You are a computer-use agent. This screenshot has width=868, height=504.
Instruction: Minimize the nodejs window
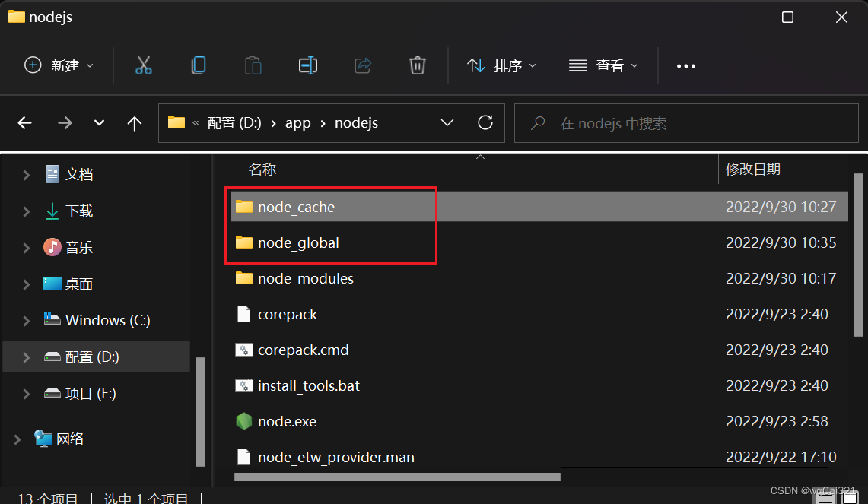(x=735, y=17)
